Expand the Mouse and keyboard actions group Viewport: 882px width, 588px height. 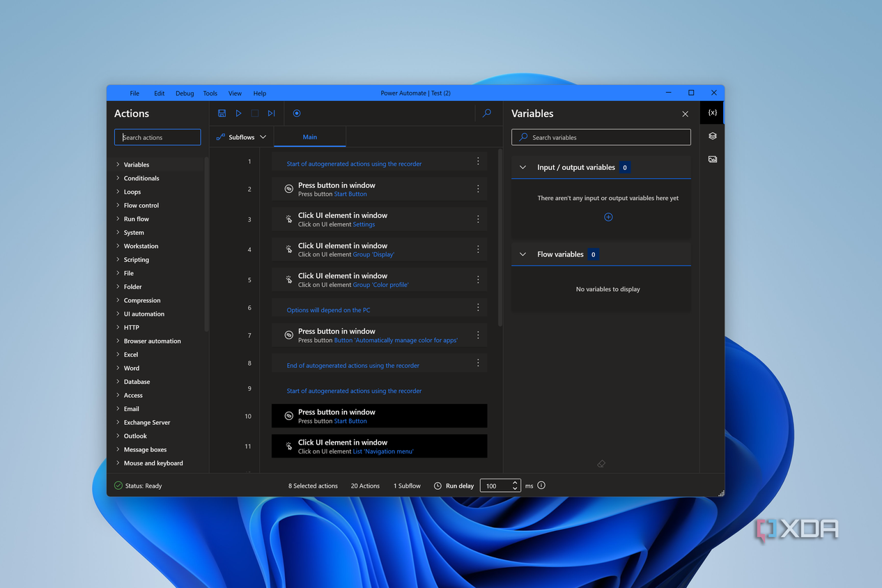point(118,463)
